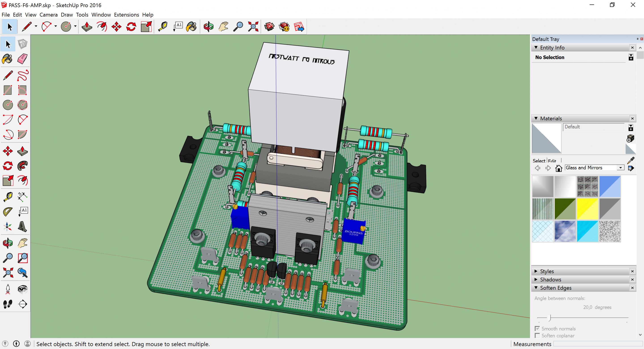Click the materials Home button

(559, 168)
